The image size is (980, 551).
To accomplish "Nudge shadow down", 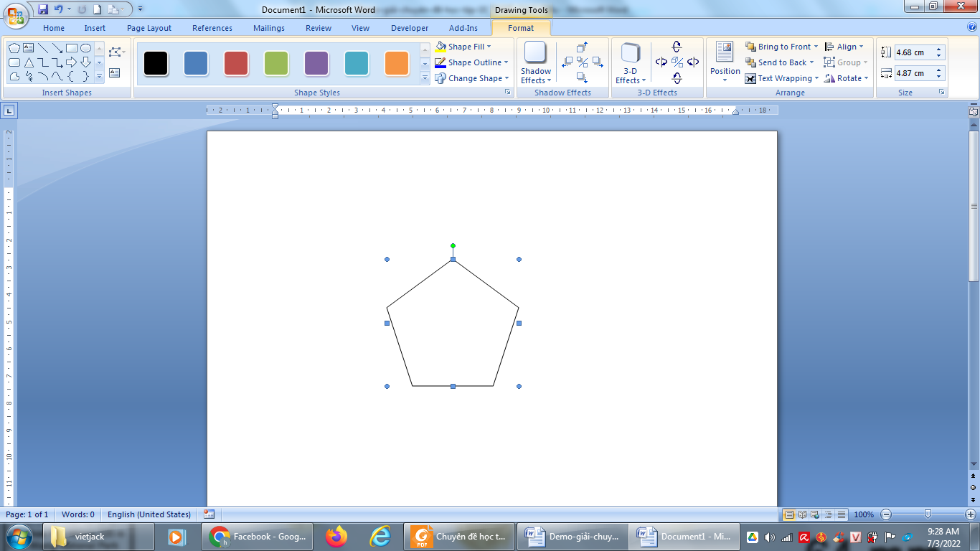I will 582,77.
